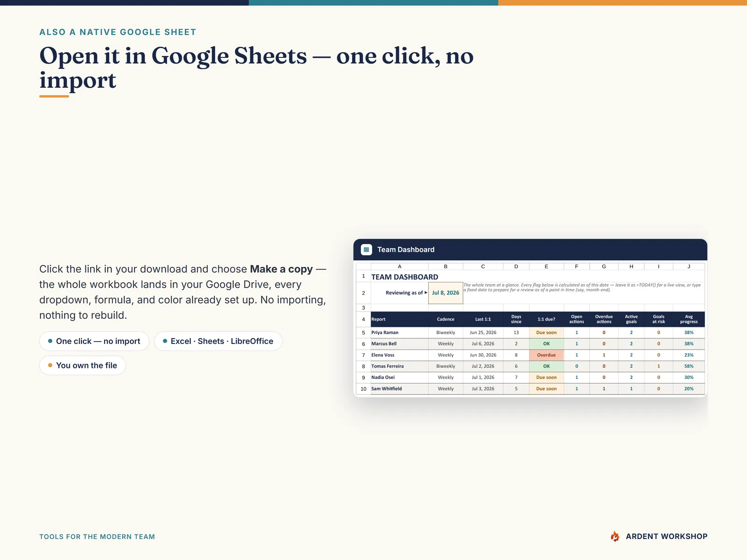
Task: Select the '13' days since cell
Action: pyautogui.click(x=516, y=333)
